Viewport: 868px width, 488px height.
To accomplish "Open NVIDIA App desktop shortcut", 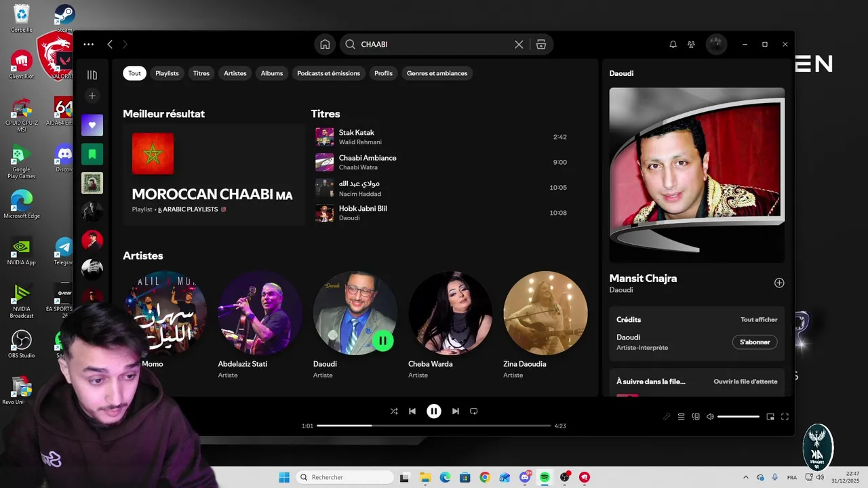I will coord(22,251).
